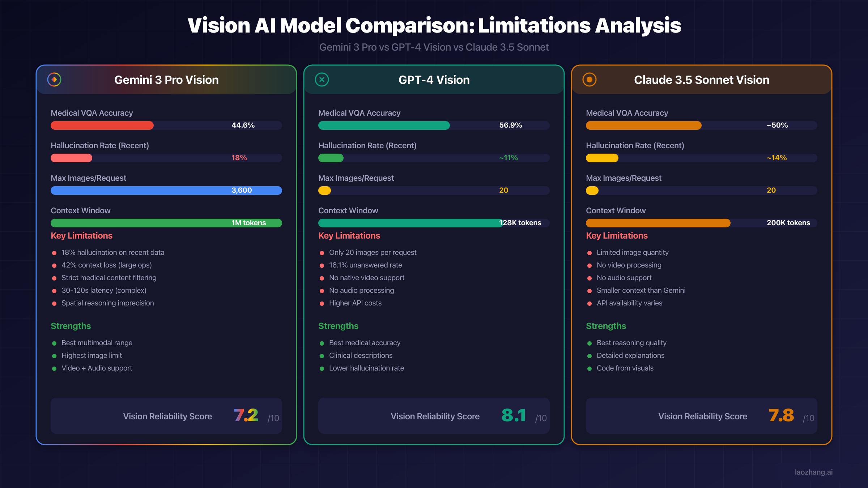Toggle visibility of GPT-4 Vision card
The image size is (868, 488).
tap(434, 80)
